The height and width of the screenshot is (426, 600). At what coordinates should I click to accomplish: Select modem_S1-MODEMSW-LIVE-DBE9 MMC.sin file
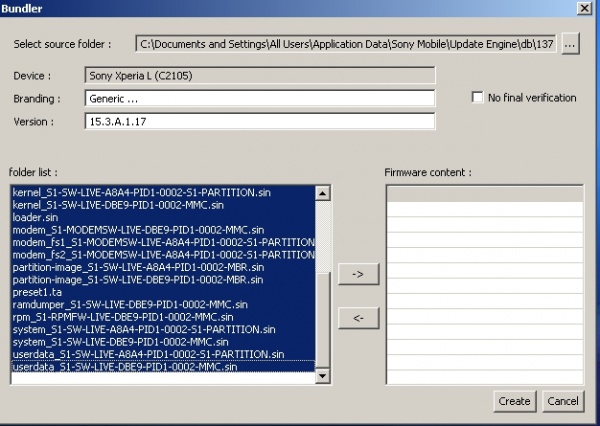[x=163, y=230]
